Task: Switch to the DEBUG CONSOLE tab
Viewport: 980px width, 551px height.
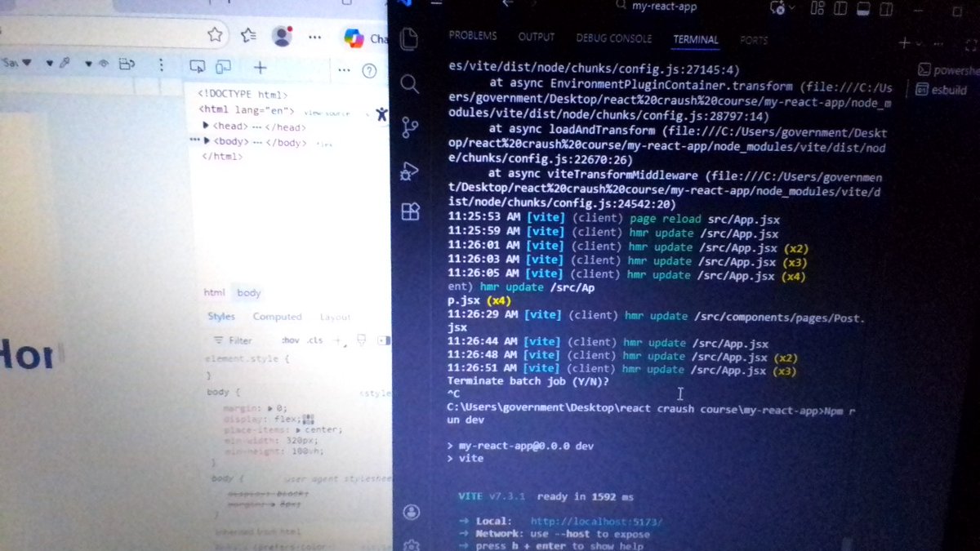Action: tap(613, 38)
